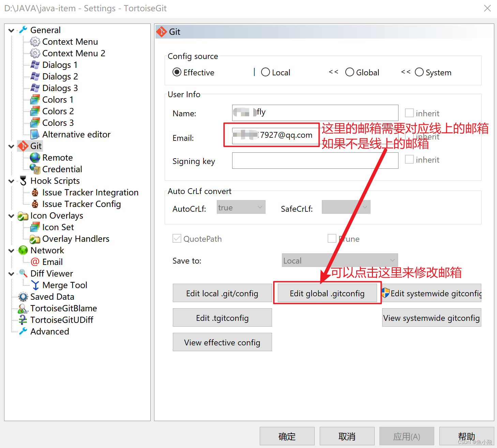The height and width of the screenshot is (448, 497).
Task: Select the Global config source radio
Action: tap(350, 72)
